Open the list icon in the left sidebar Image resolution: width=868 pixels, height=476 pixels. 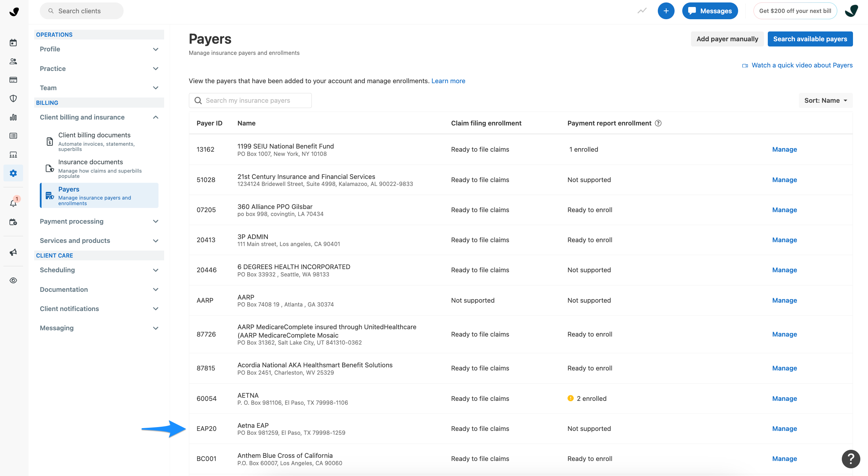click(13, 136)
